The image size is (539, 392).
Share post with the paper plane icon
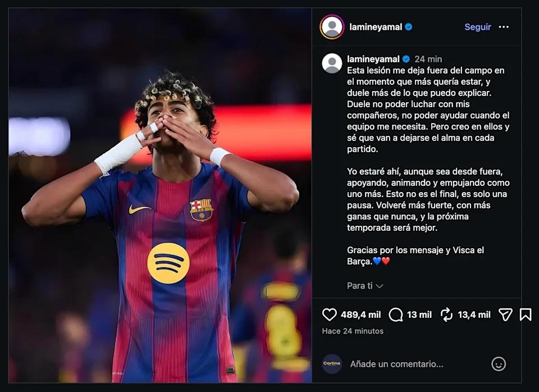click(x=505, y=314)
